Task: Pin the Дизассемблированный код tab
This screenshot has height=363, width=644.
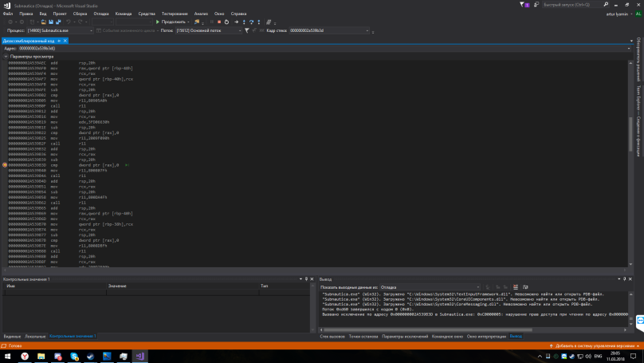Action: [x=59, y=41]
